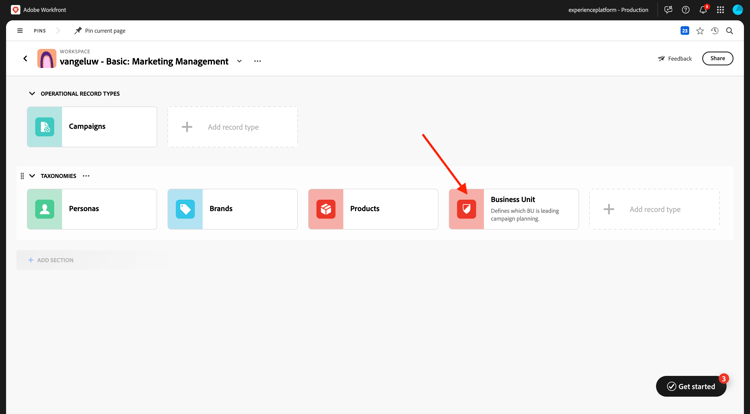Open the Campaigns card
Screen dimensions: 750x414
click(92, 127)
